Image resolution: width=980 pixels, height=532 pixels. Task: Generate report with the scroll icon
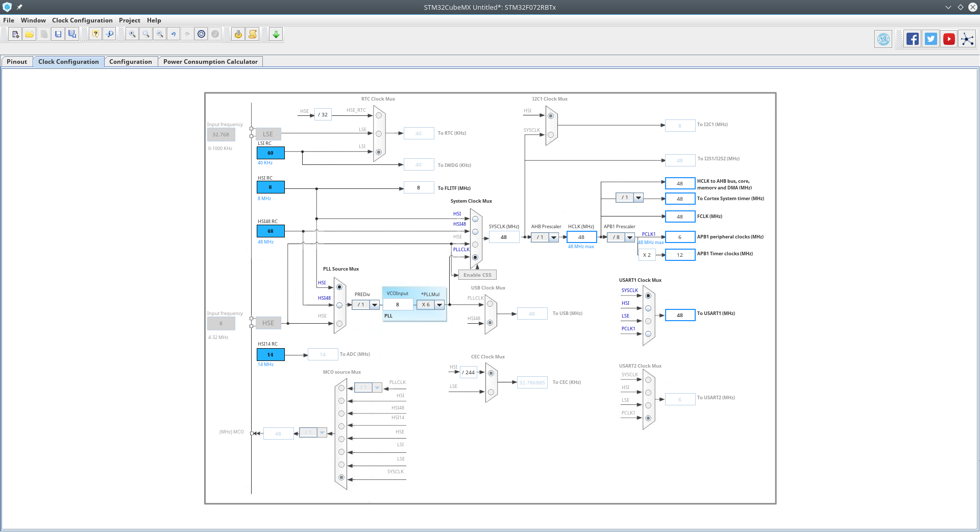(253, 34)
